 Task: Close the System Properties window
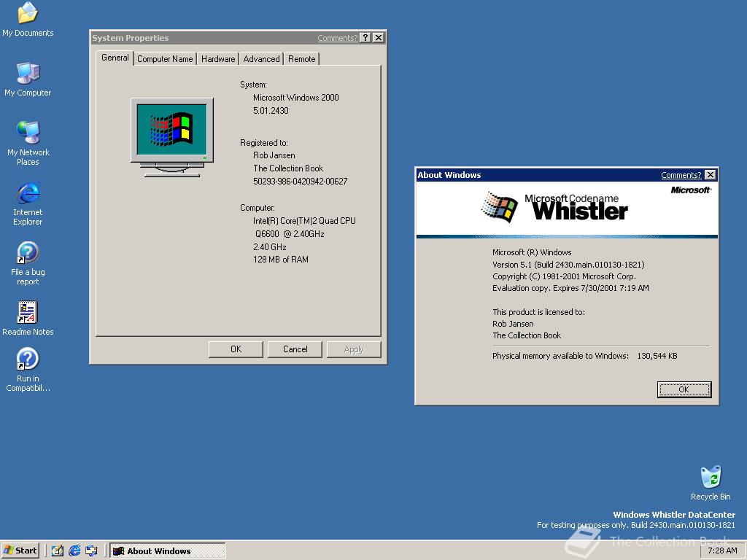pyautogui.click(x=379, y=38)
